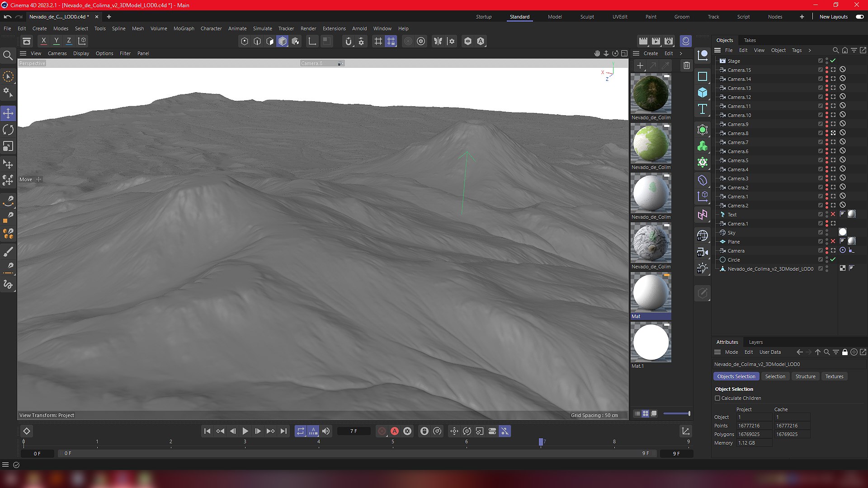Jump to animation end frame
Viewport: 868px width, 488px height.
[x=283, y=431]
